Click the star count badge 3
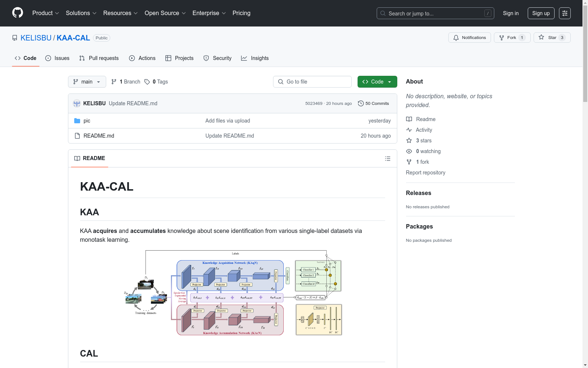This screenshot has width=588, height=368. point(562,38)
